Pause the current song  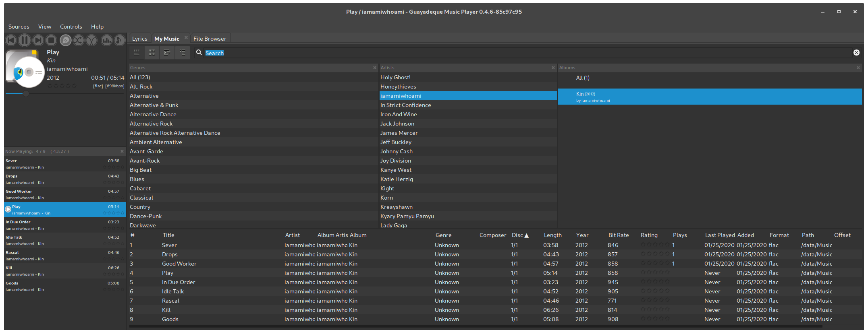[x=25, y=40]
